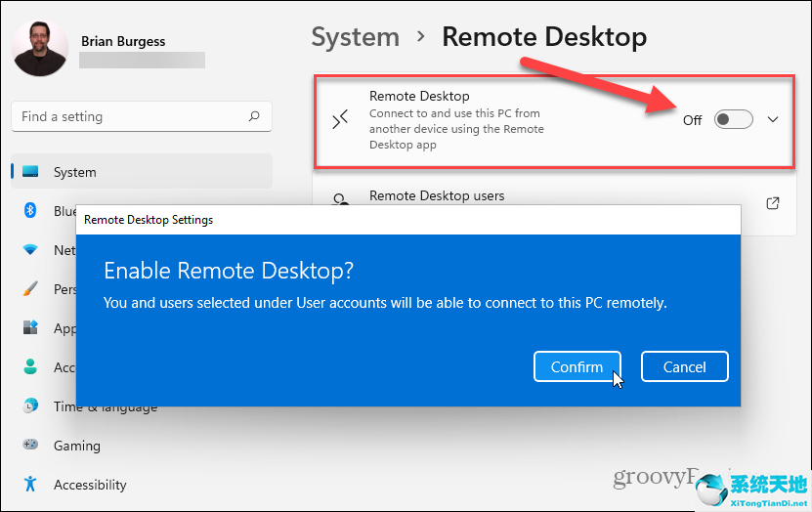The width and height of the screenshot is (812, 512).
Task: Cancel the Enable Remote Desktop dialog
Action: tap(684, 366)
